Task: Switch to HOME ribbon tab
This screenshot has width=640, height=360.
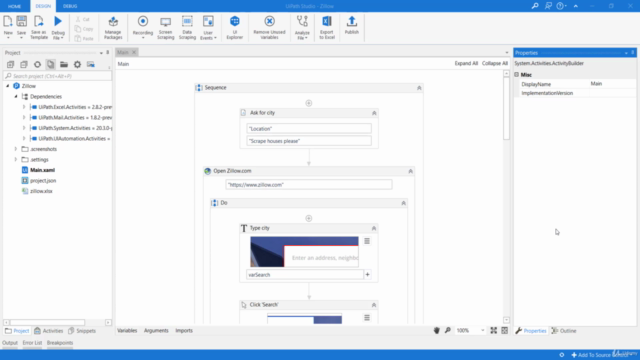Action: (x=14, y=6)
